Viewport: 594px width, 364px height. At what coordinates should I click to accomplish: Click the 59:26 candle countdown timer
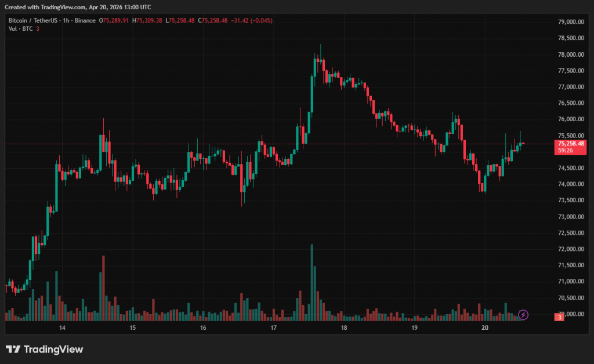pyautogui.click(x=565, y=150)
